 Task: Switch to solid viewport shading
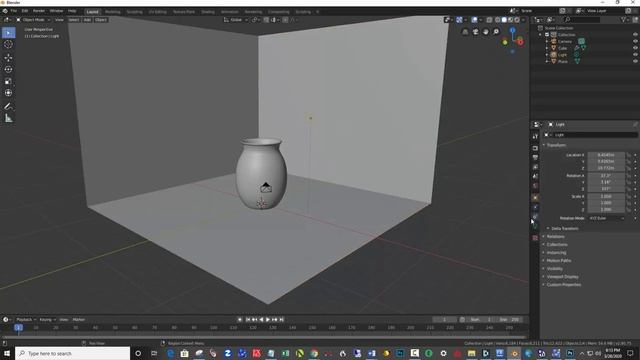[x=504, y=20]
